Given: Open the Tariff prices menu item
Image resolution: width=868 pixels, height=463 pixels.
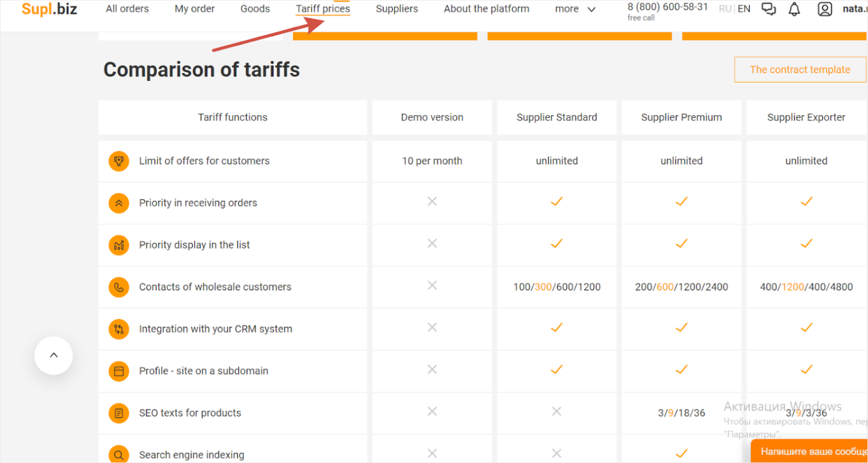Looking at the screenshot, I should [323, 9].
